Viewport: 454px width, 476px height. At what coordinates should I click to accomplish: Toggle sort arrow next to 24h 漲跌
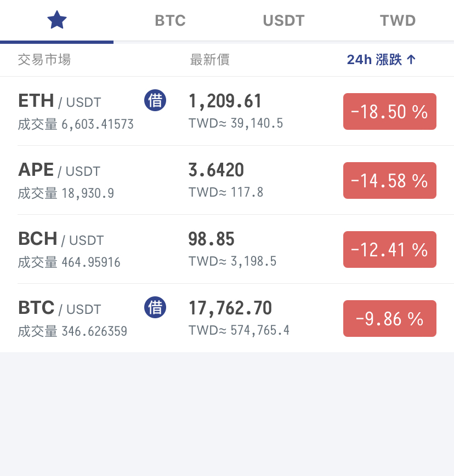[411, 60]
